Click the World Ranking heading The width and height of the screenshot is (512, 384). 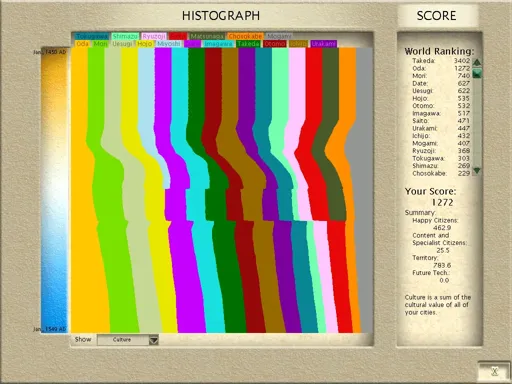click(x=439, y=51)
